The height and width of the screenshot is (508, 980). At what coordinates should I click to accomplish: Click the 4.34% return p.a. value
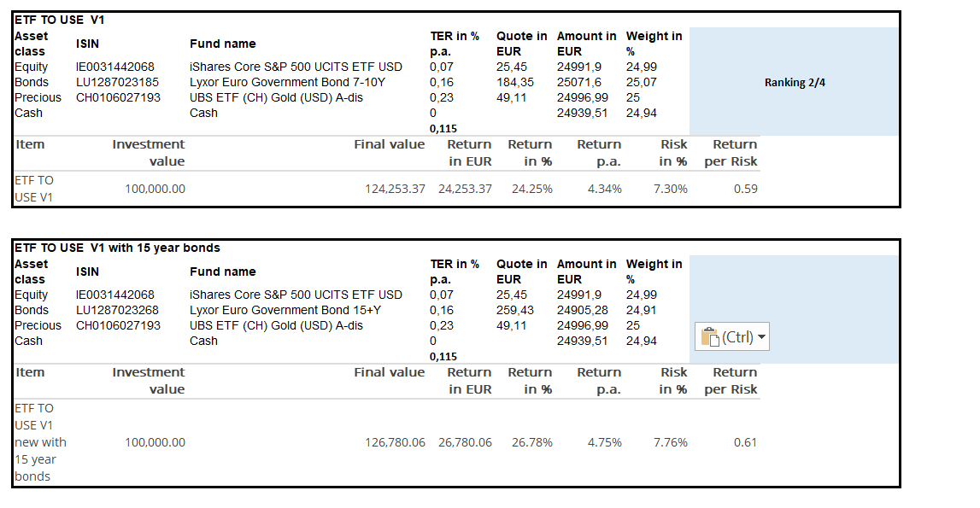[x=604, y=189]
